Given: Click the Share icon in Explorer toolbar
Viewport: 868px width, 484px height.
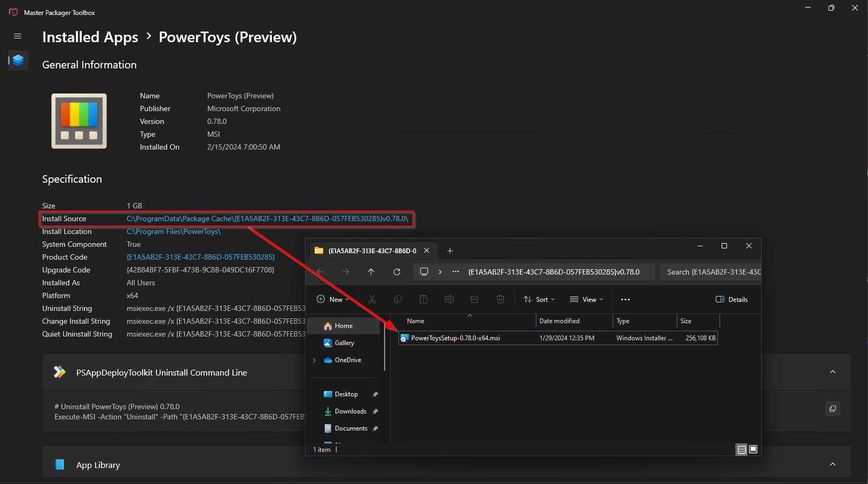Looking at the screenshot, I should (475, 299).
